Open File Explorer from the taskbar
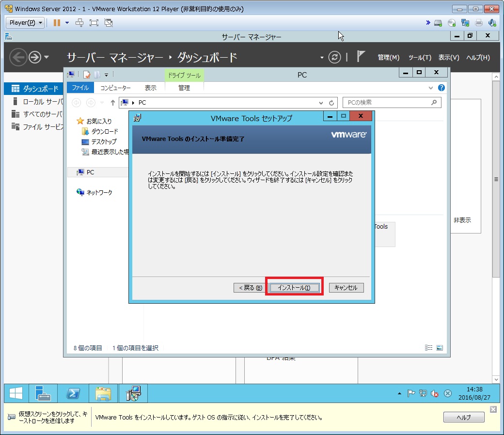This screenshot has height=435, width=504. [103, 393]
